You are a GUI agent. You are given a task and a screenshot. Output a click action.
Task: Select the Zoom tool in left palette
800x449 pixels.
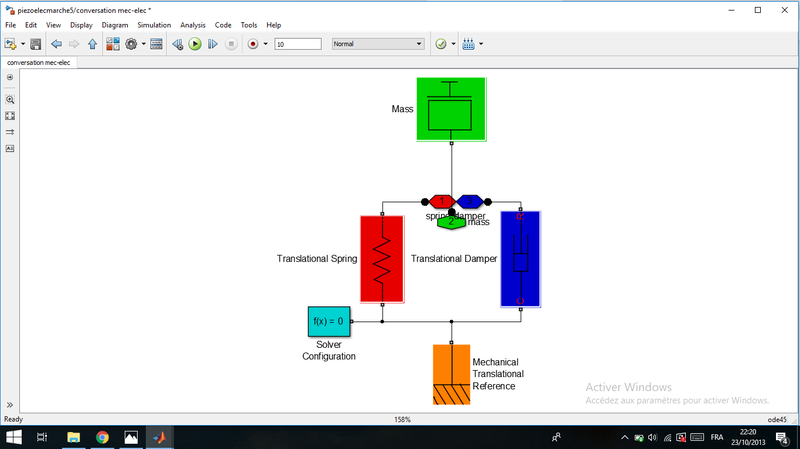click(10, 100)
